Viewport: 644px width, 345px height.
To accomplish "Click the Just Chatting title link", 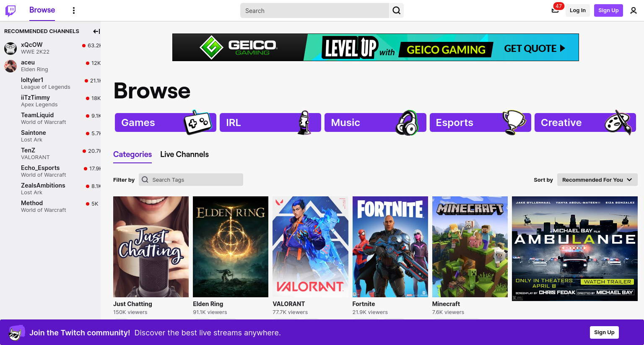I will [132, 304].
